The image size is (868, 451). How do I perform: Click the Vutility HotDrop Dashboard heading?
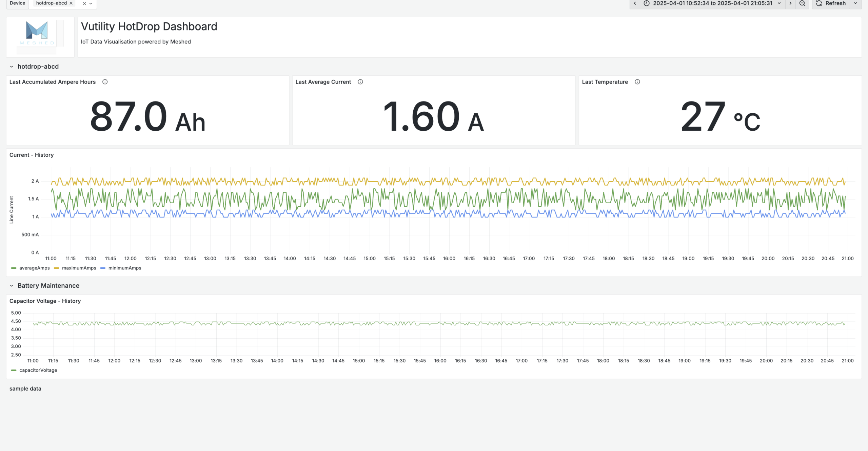(149, 26)
